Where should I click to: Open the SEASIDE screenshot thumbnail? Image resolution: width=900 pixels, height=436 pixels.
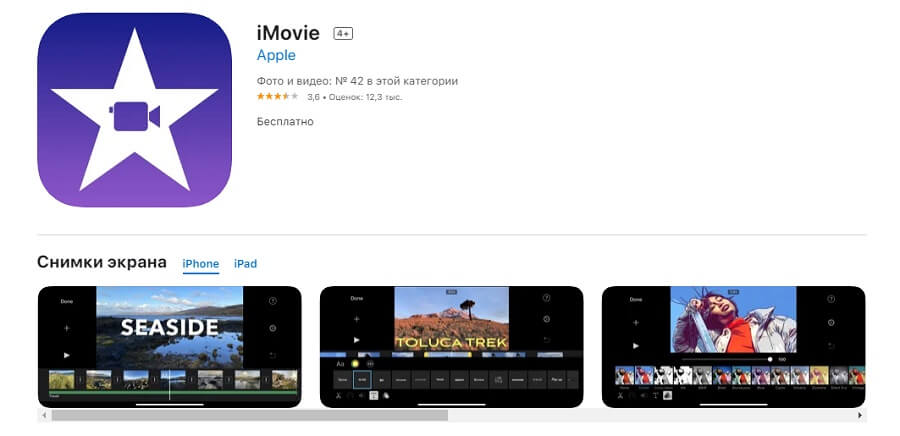(169, 347)
